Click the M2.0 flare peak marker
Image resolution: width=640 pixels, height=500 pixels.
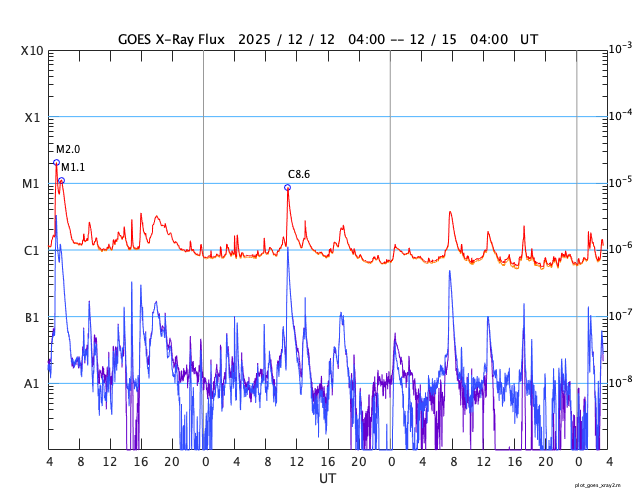pos(56,162)
